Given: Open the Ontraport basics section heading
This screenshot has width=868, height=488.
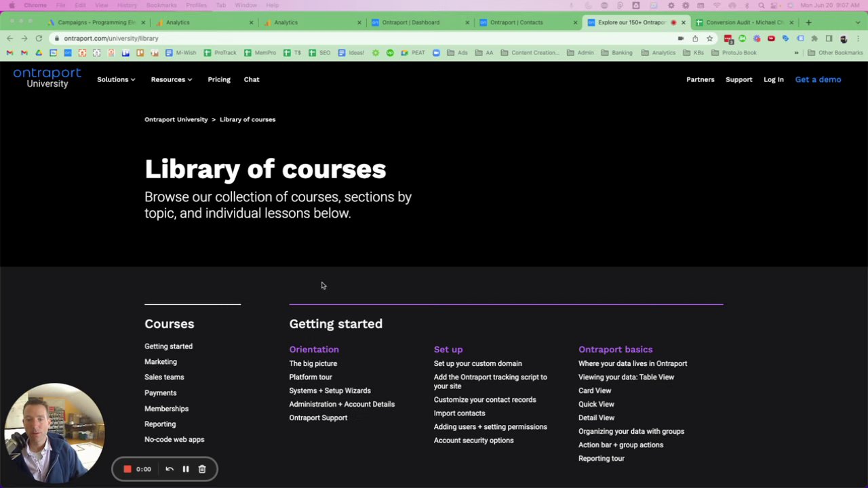Looking at the screenshot, I should pyautogui.click(x=616, y=349).
